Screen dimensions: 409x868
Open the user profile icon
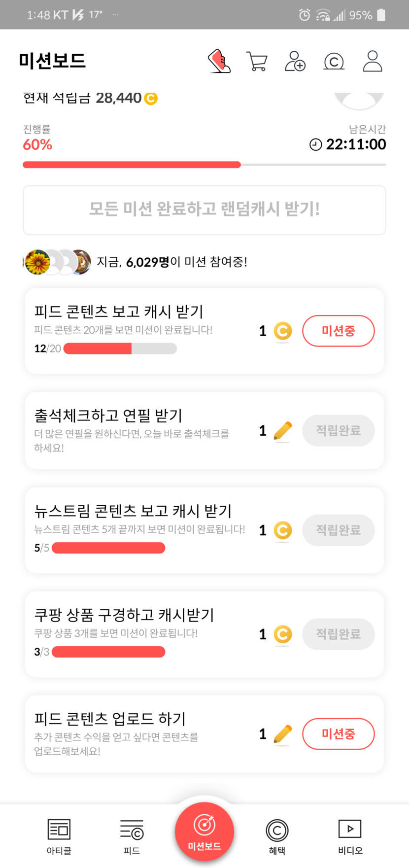372,62
